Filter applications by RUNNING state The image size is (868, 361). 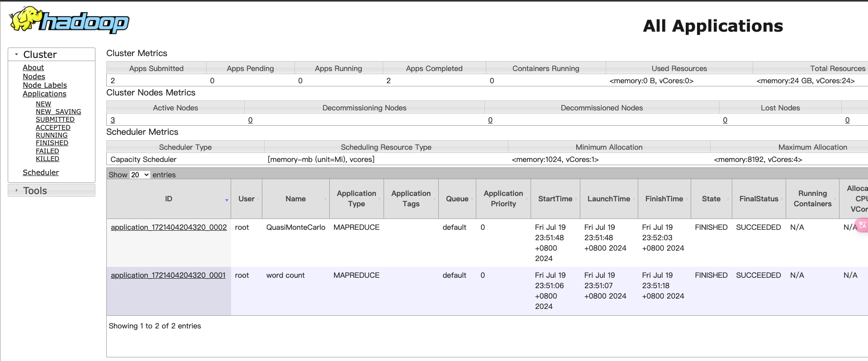click(x=52, y=135)
